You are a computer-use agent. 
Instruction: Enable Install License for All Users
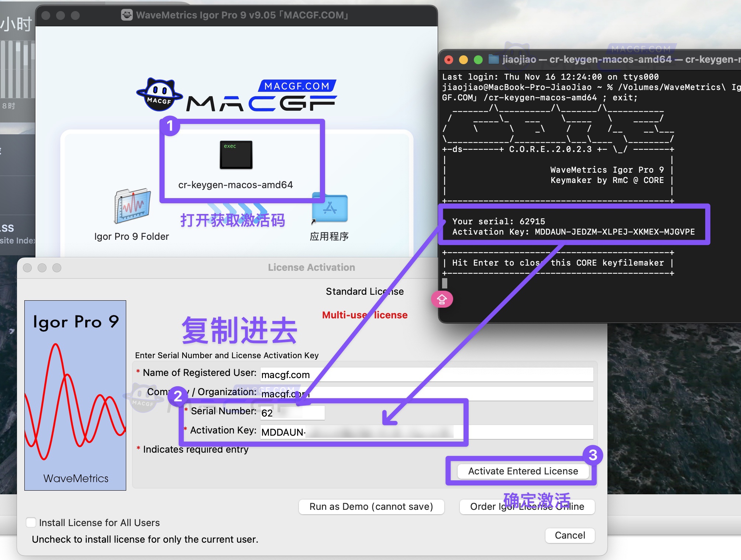pos(31,522)
